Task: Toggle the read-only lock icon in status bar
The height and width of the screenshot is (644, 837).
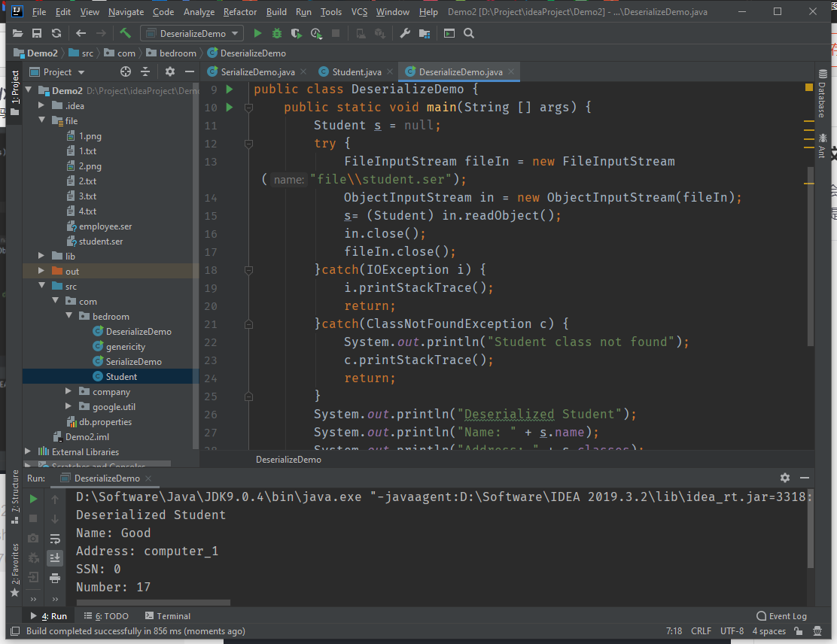Action: point(799,631)
